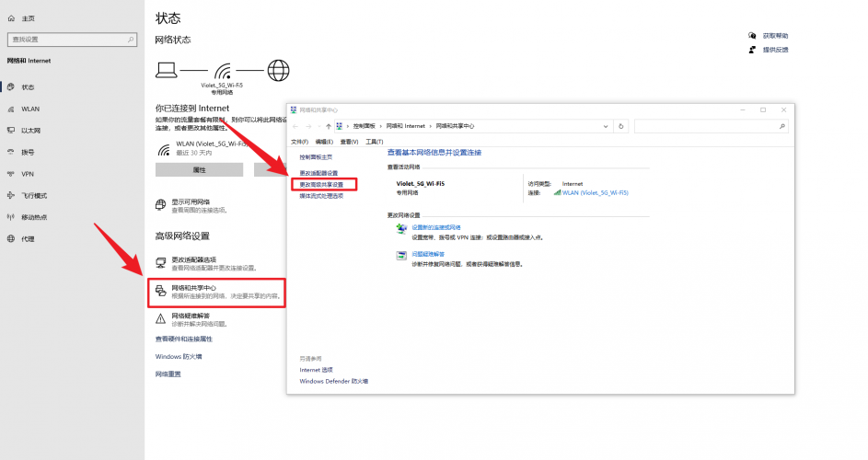Click the Control Panel search field
Viewport: 868px width, 460px height.
tap(711, 126)
